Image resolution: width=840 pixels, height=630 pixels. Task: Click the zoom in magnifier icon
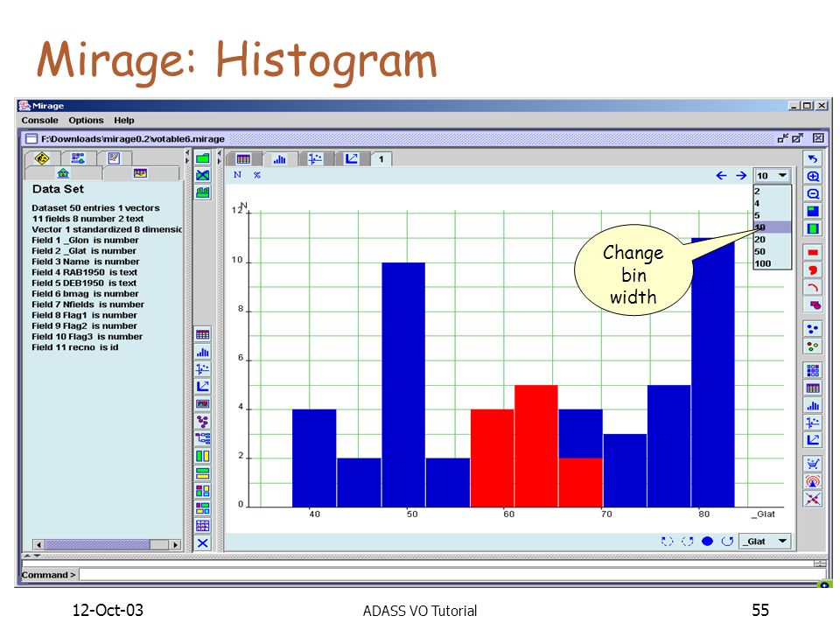tap(813, 176)
